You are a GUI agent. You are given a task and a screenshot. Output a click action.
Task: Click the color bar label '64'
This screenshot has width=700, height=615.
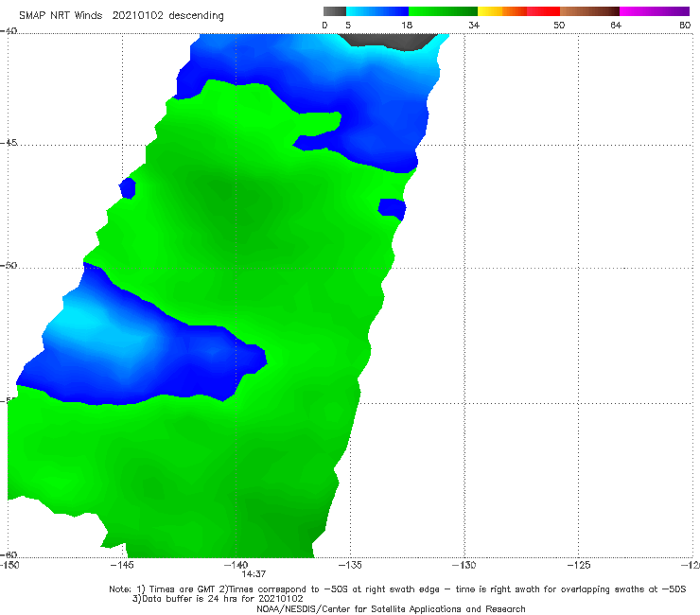tap(616, 25)
